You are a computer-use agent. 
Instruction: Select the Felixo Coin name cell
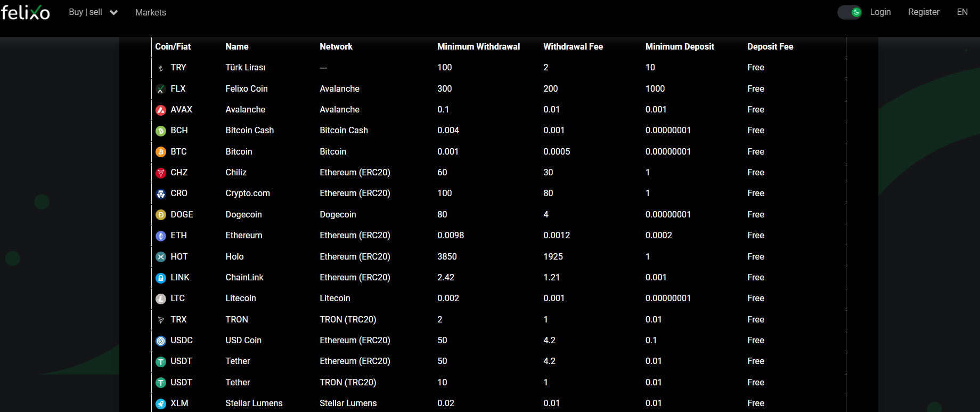pyautogui.click(x=247, y=88)
